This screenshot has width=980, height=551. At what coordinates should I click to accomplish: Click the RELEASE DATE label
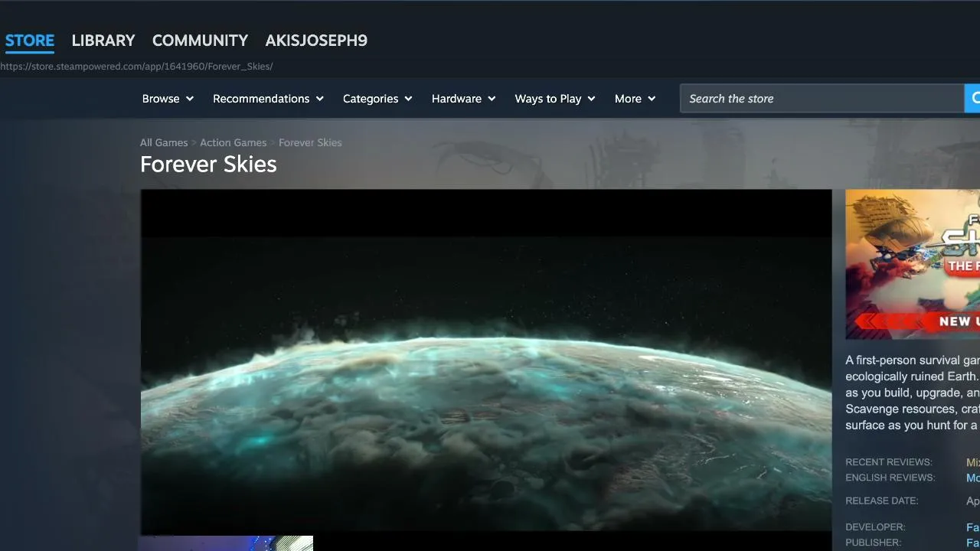[882, 500]
